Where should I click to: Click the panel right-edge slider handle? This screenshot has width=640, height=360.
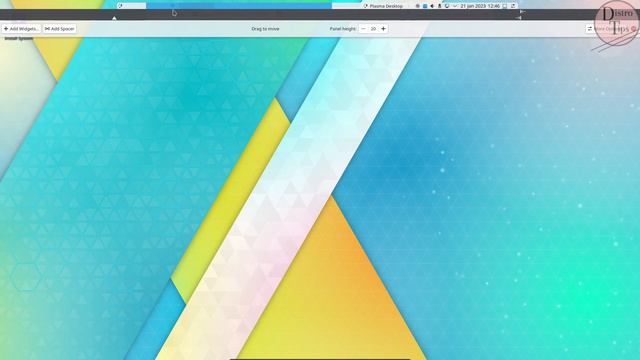pyautogui.click(x=518, y=18)
